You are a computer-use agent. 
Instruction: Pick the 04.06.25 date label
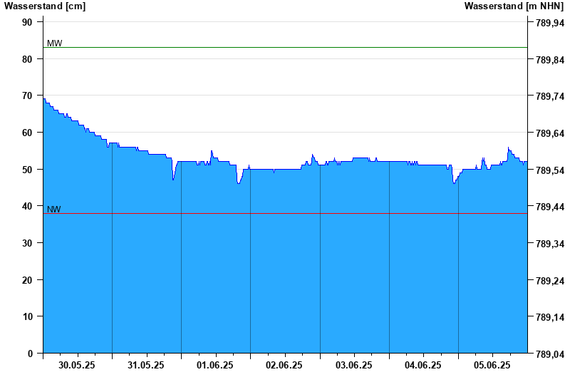[423, 365]
